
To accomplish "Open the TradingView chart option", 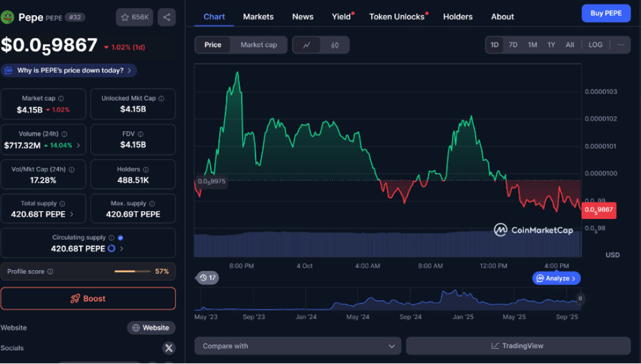I will pyautogui.click(x=518, y=346).
